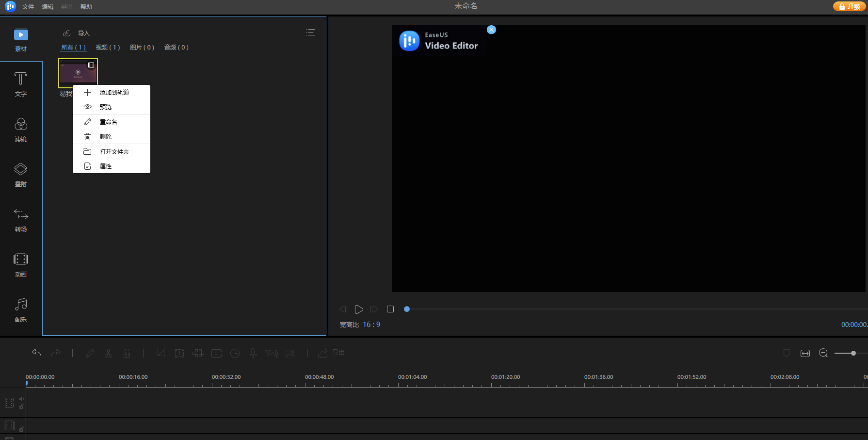Open the list view options menu icon
Image resolution: width=868 pixels, height=440 pixels.
(x=310, y=33)
